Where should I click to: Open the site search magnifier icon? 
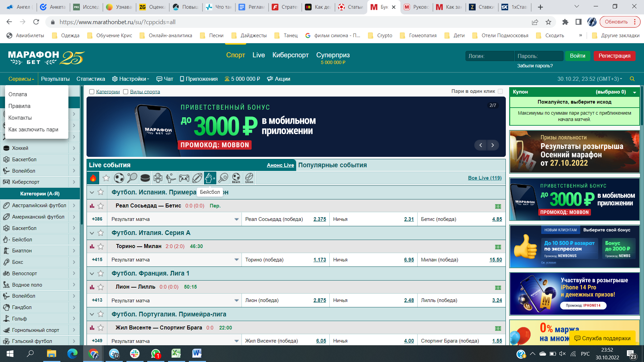point(632,79)
